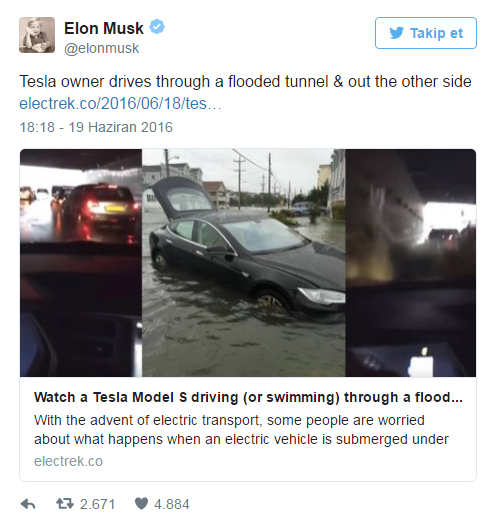Click the 18:18 - 19 Haziran 2016 timestamp
This screenshot has width=496, height=528.
pyautogui.click(x=96, y=127)
